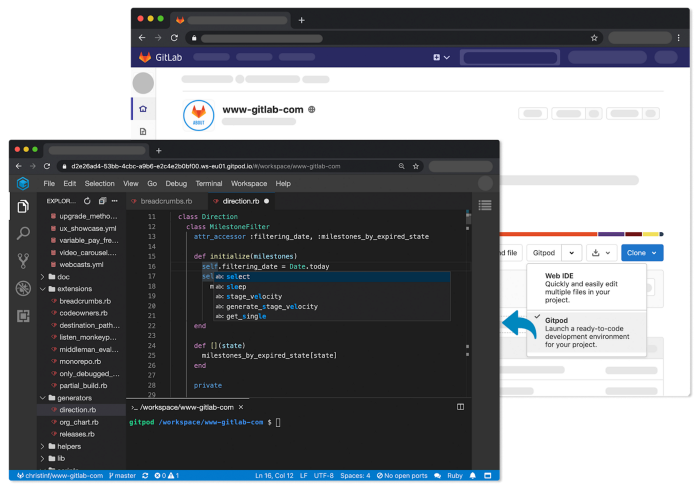
Task: Switch to the breadcrumbs.rb editor tab
Action: coord(166,201)
